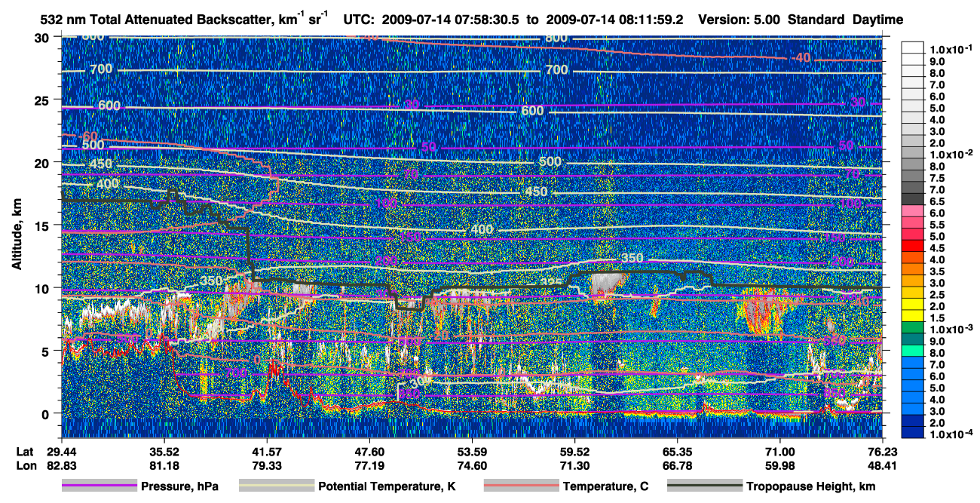This screenshot has height=503, width=980.
Task: Click latitude value 76.23
Action: click(x=882, y=452)
